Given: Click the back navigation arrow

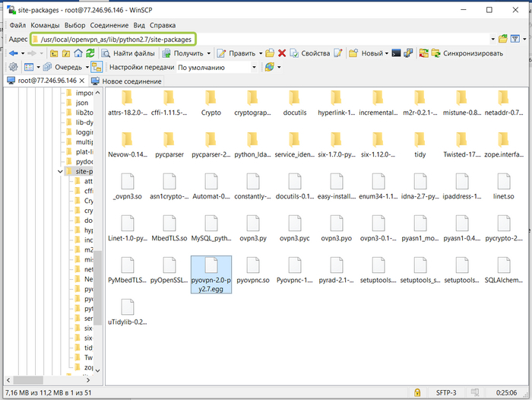Looking at the screenshot, I should (x=13, y=53).
